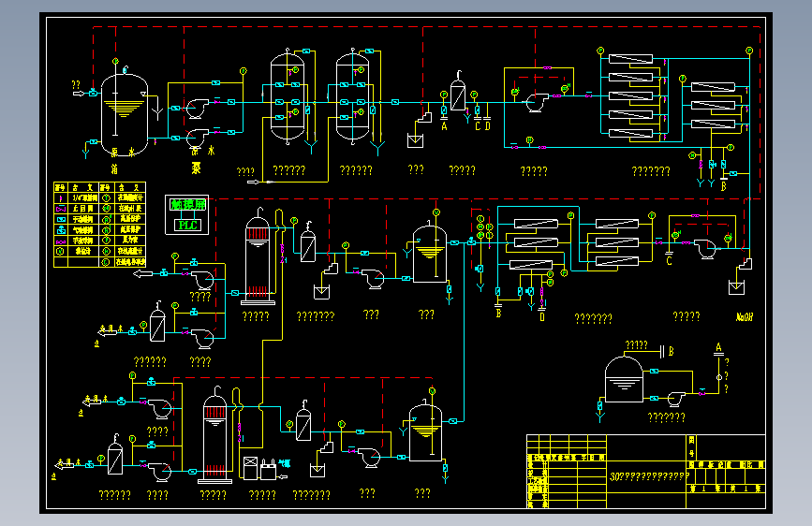Select the large raw water tank at top-left
Screen dimensions: 812x526
click(125, 115)
